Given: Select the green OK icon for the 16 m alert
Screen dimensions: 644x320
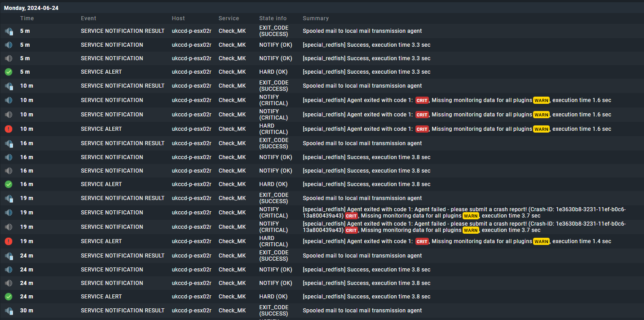Looking at the screenshot, I should 9,184.
